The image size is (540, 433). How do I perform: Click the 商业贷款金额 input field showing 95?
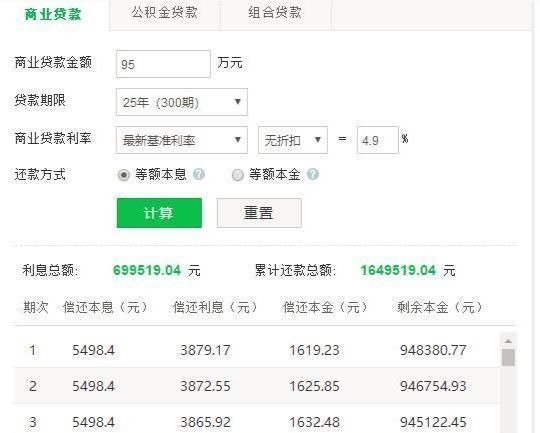click(x=163, y=64)
